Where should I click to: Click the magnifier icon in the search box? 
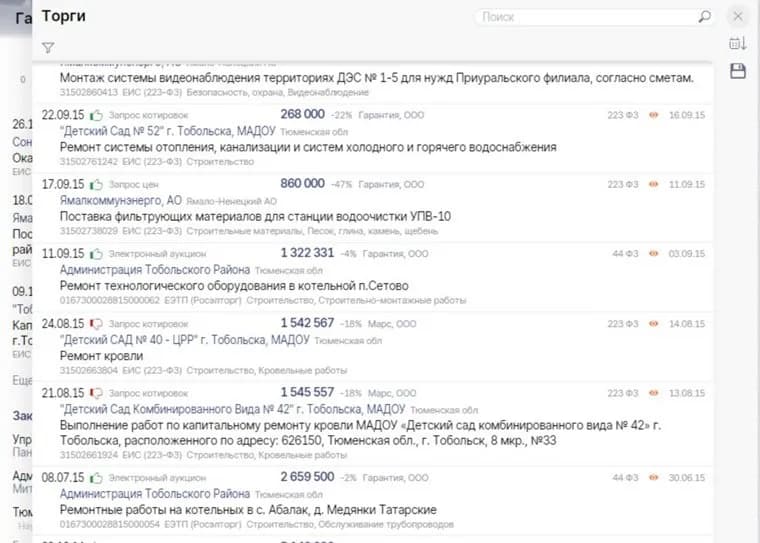pyautogui.click(x=704, y=17)
